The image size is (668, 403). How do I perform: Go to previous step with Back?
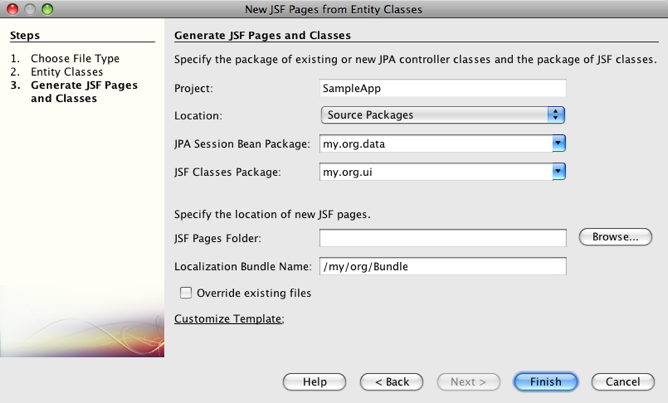pyautogui.click(x=391, y=382)
